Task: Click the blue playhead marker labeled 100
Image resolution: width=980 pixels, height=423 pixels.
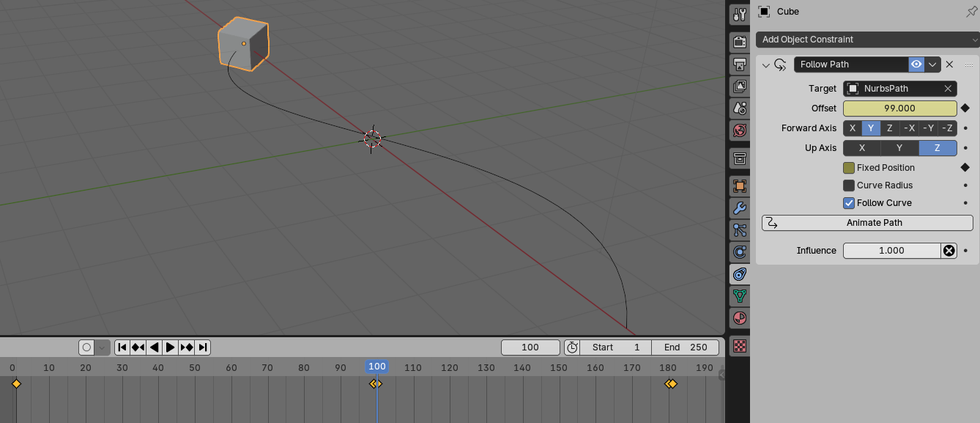Action: pyautogui.click(x=376, y=367)
